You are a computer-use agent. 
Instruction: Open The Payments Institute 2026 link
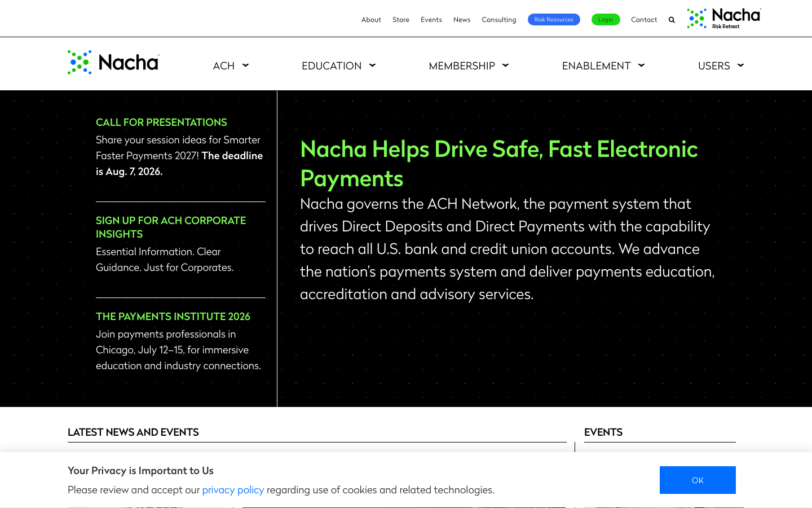pos(173,317)
